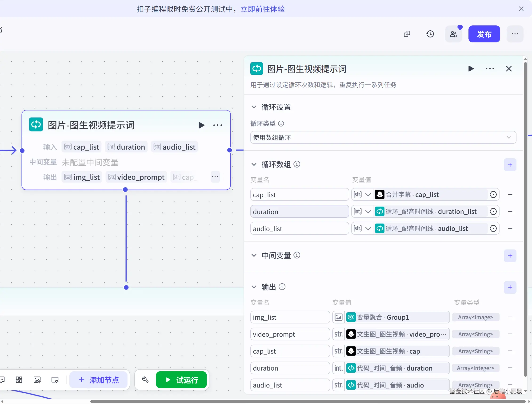
Task: Click the version history clock icon
Action: pos(430,34)
